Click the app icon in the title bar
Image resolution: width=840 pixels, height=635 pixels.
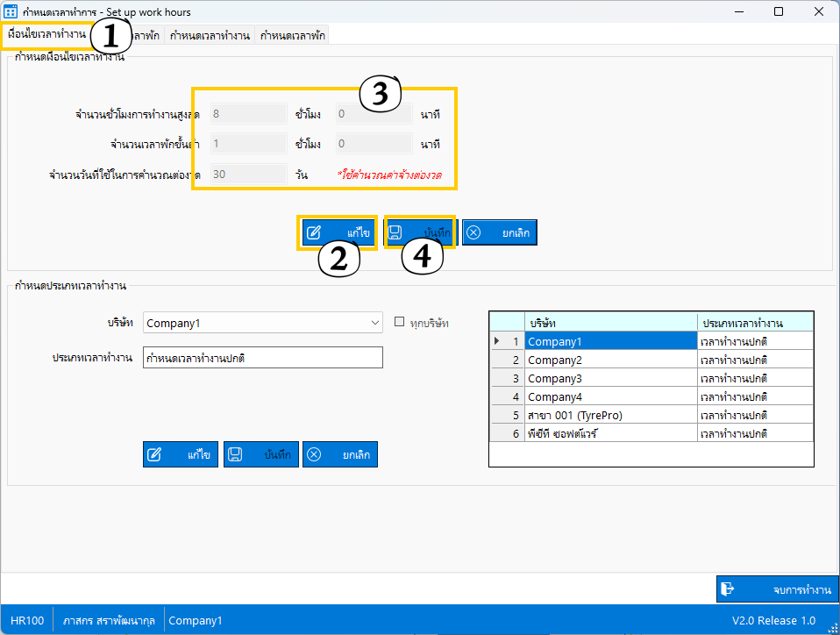click(x=12, y=12)
